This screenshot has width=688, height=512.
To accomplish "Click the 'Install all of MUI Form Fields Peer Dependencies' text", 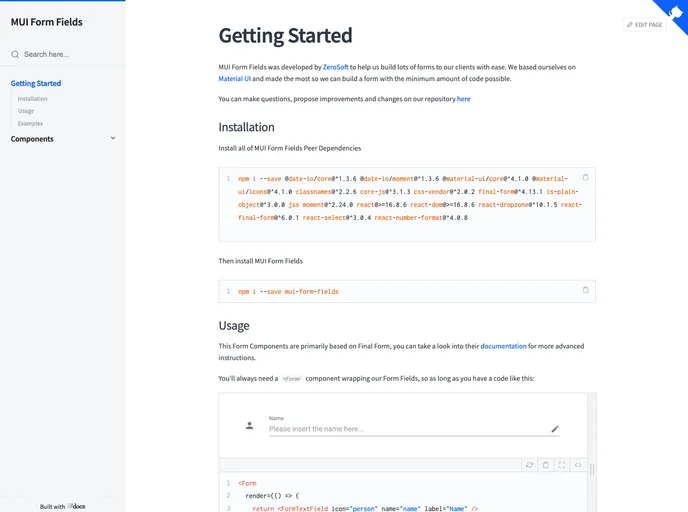I will (x=290, y=148).
